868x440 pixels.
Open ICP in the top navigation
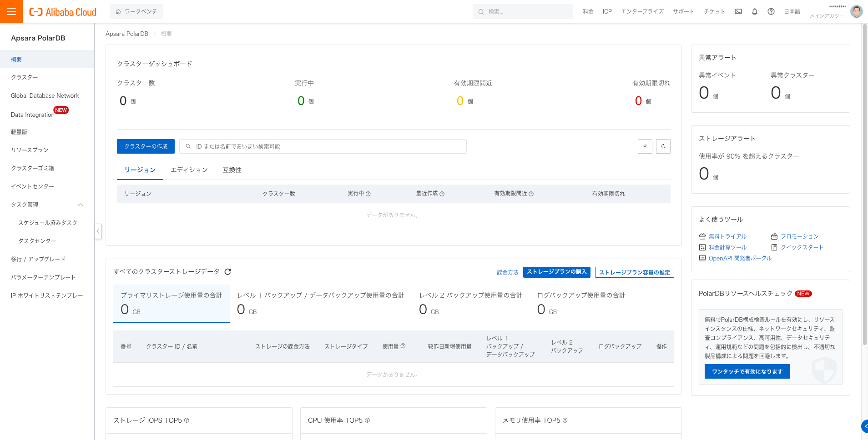pos(607,12)
